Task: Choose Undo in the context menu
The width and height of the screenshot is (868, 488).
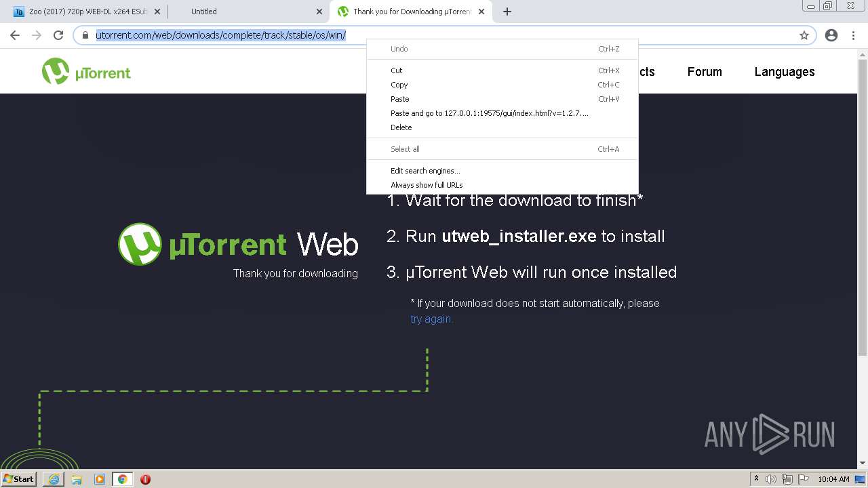Action: (x=502, y=49)
